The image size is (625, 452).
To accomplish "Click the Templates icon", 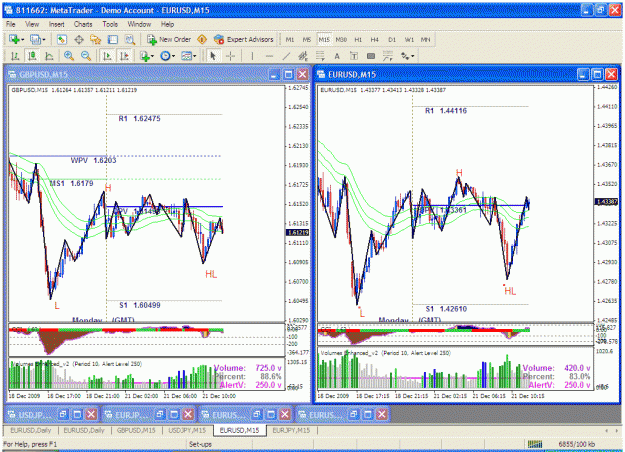I will point(186,56).
